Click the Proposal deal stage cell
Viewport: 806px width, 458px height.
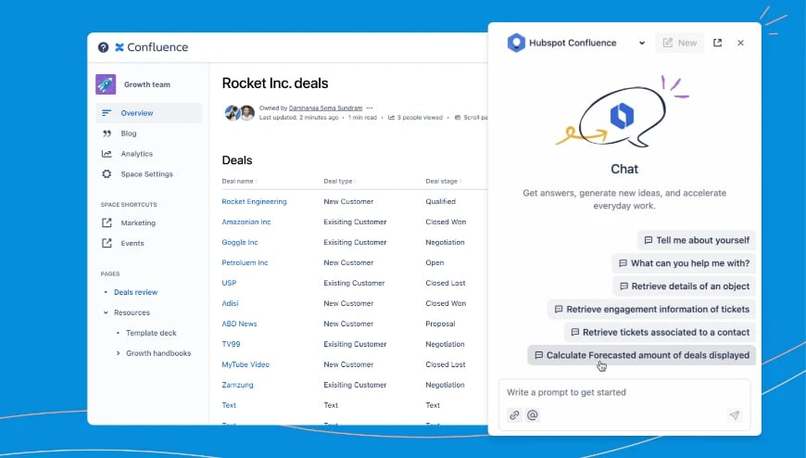(x=440, y=324)
